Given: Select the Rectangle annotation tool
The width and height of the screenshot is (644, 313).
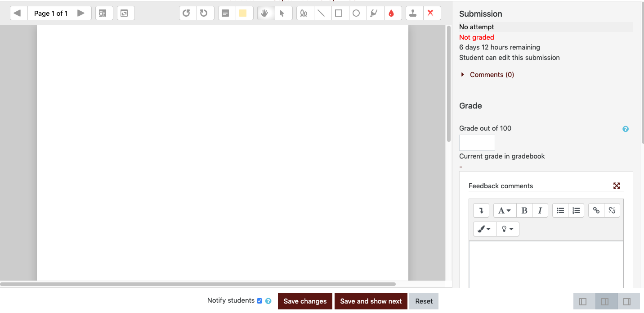Looking at the screenshot, I should tap(339, 13).
